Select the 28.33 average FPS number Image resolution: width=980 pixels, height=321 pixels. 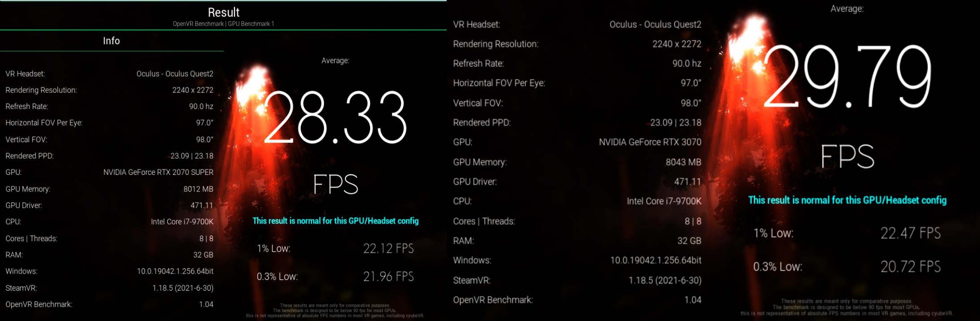[335, 118]
